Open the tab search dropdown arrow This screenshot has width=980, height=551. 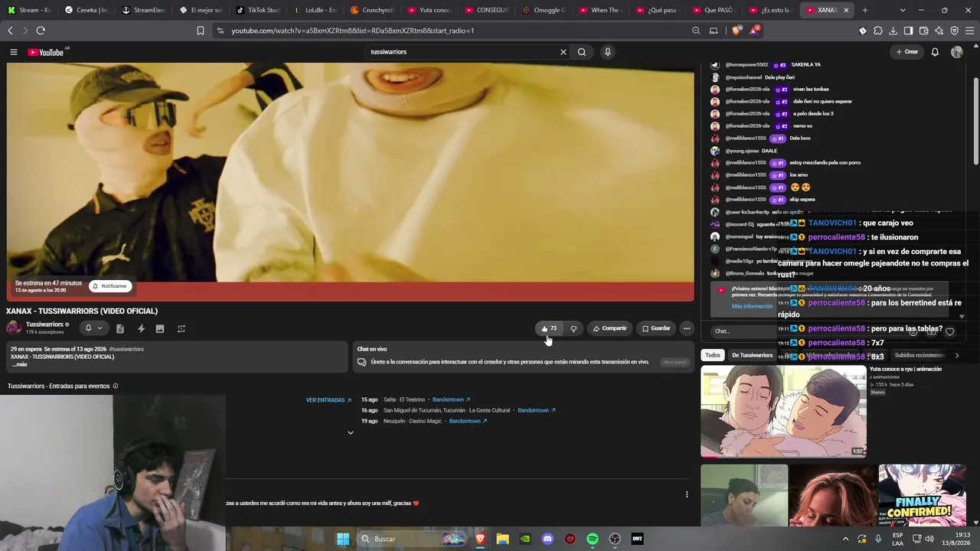(x=903, y=10)
